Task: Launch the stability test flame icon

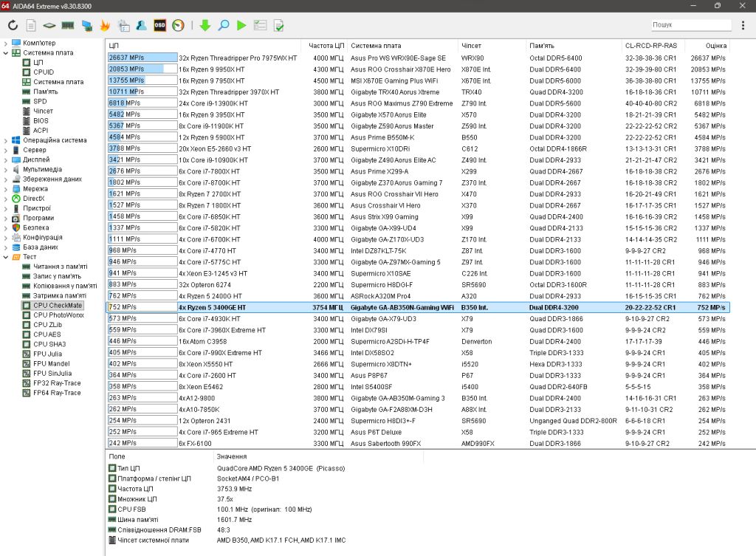Action: 105,25
